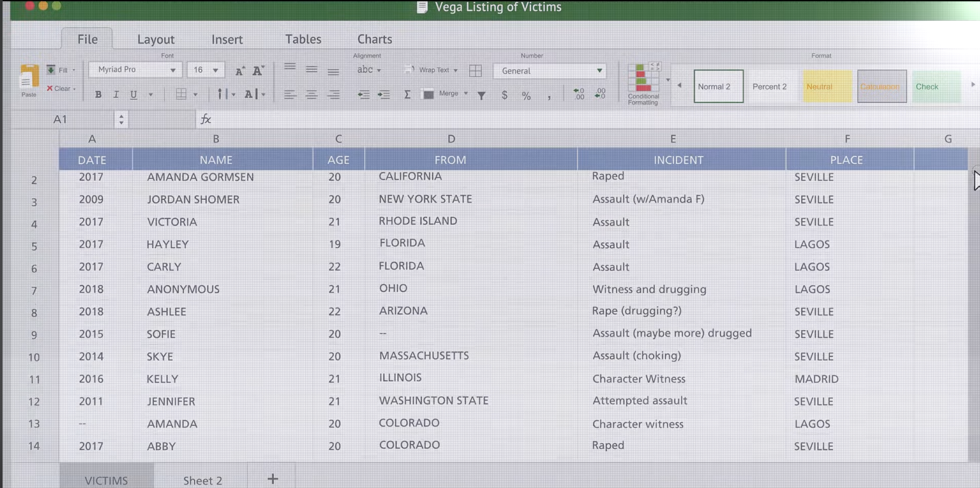Toggle italic formatting
This screenshot has width=980, height=488.
[x=116, y=94]
